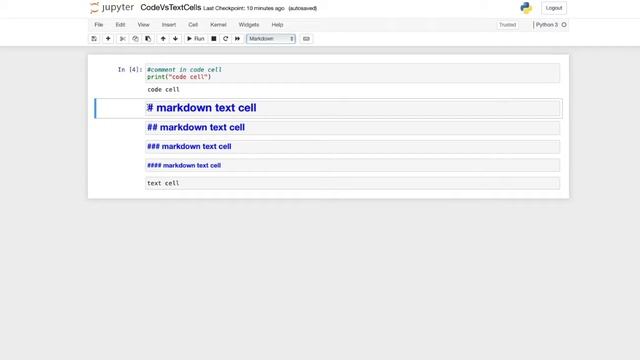Click the Trusted notebook indicator
Viewport: 640px width, 360px height.
(x=507, y=25)
